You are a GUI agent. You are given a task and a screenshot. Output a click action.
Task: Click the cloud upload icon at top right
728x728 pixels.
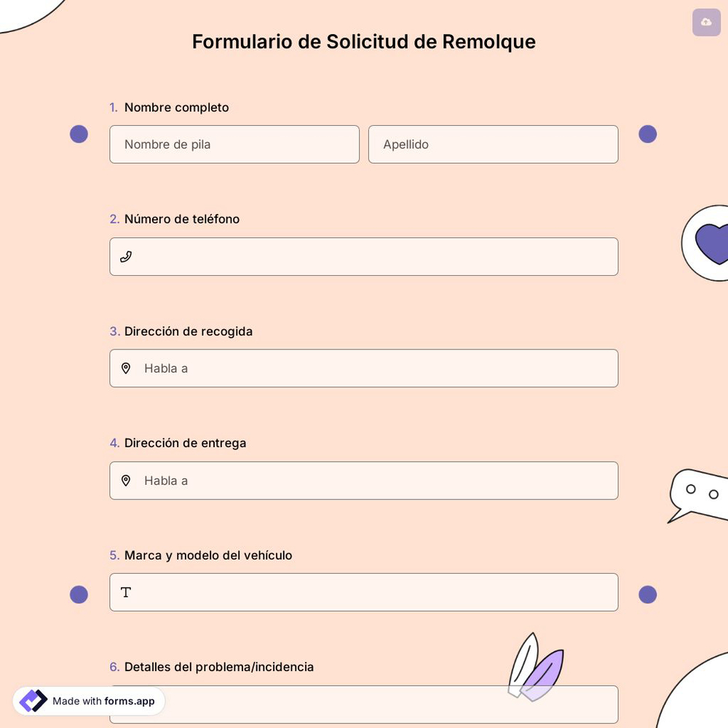[x=705, y=22]
